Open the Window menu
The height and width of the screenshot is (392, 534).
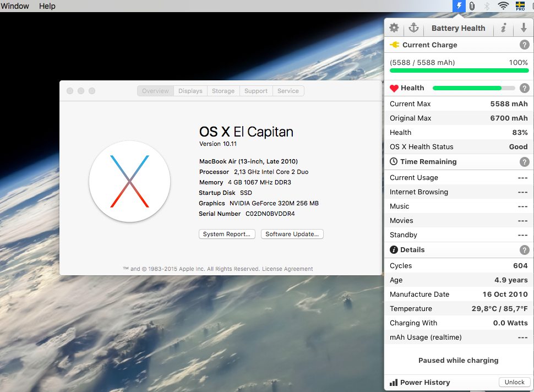[15, 6]
